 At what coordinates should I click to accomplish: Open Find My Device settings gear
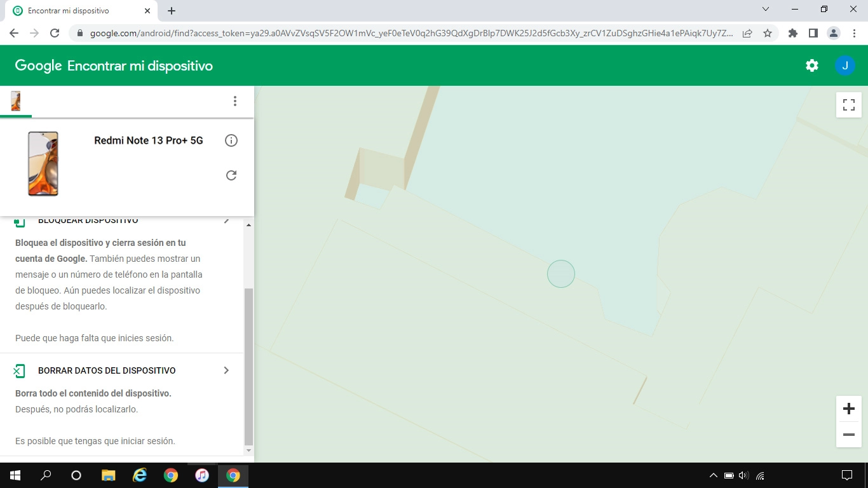(811, 65)
